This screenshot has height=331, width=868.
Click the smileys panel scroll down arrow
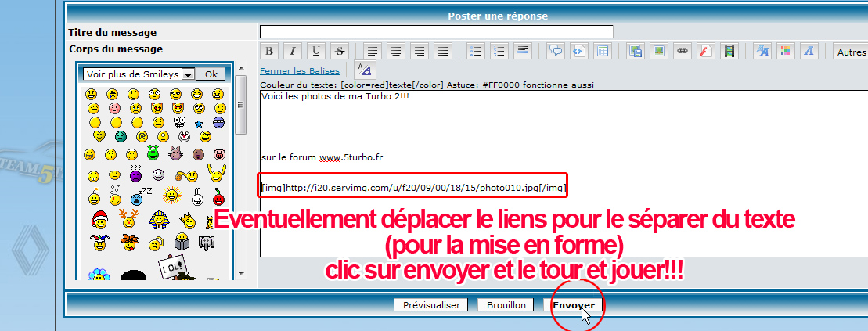(240, 273)
